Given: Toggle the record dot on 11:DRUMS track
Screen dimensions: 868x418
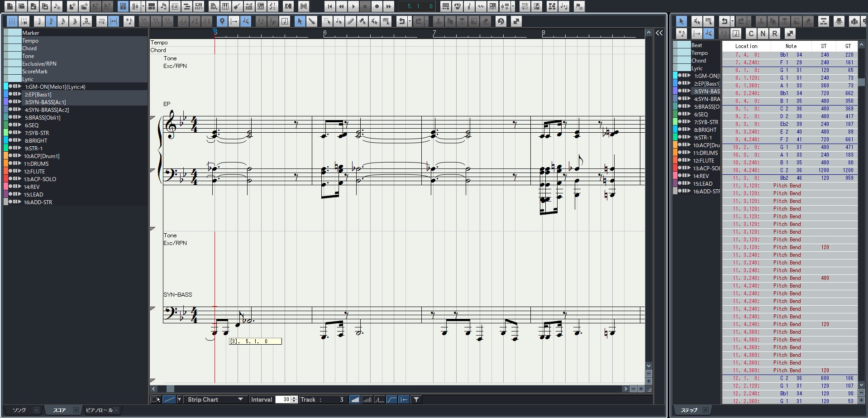Looking at the screenshot, I should (11, 163).
